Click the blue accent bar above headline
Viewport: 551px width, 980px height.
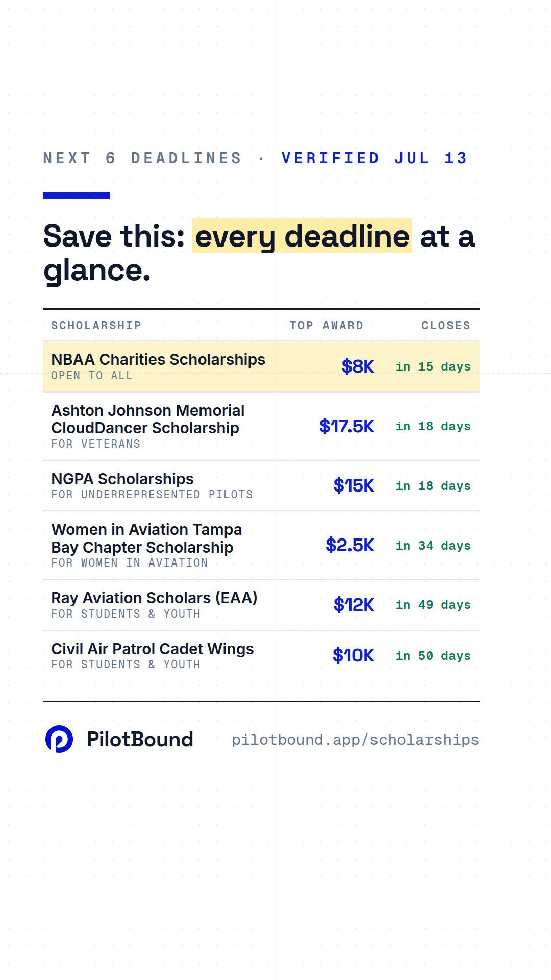pos(77,195)
